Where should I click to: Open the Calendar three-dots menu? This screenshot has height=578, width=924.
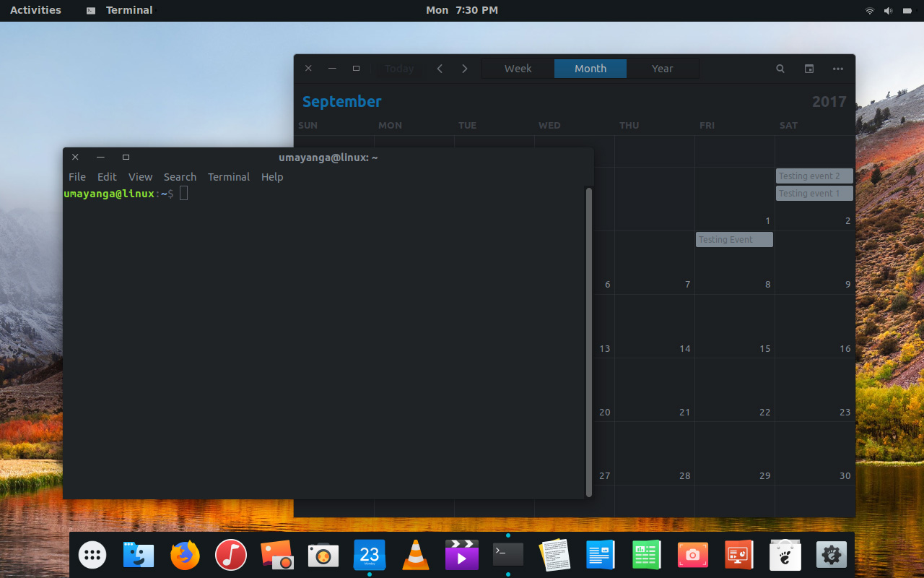[838, 69]
